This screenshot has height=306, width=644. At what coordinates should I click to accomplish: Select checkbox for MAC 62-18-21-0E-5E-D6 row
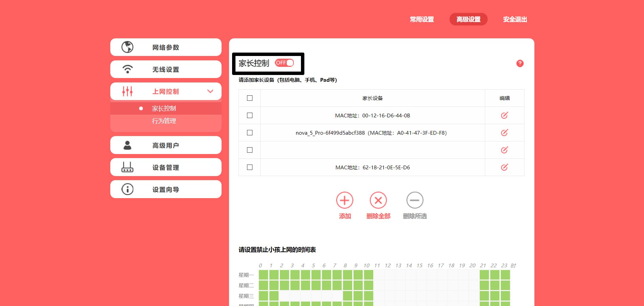point(250,167)
